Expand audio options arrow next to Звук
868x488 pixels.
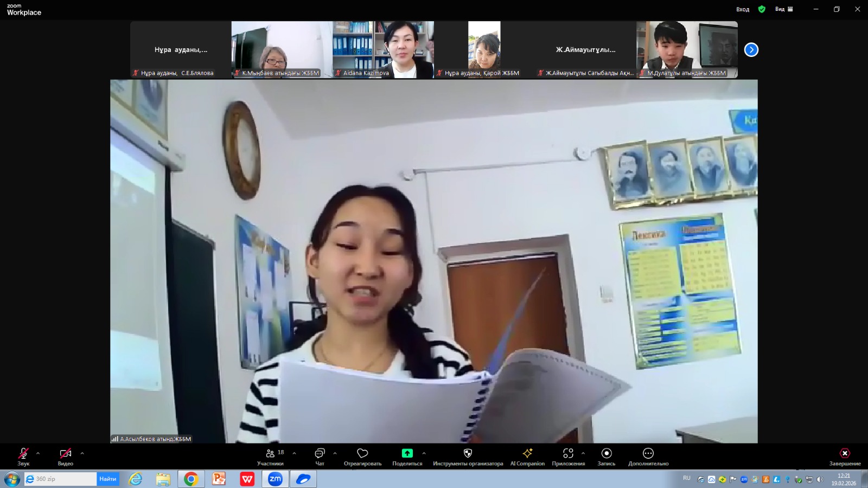coord(38,453)
